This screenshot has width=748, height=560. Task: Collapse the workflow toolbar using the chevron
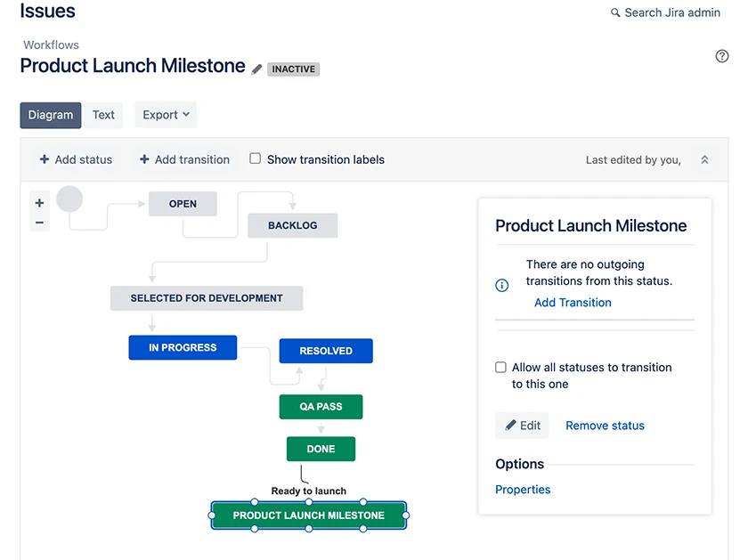point(704,159)
